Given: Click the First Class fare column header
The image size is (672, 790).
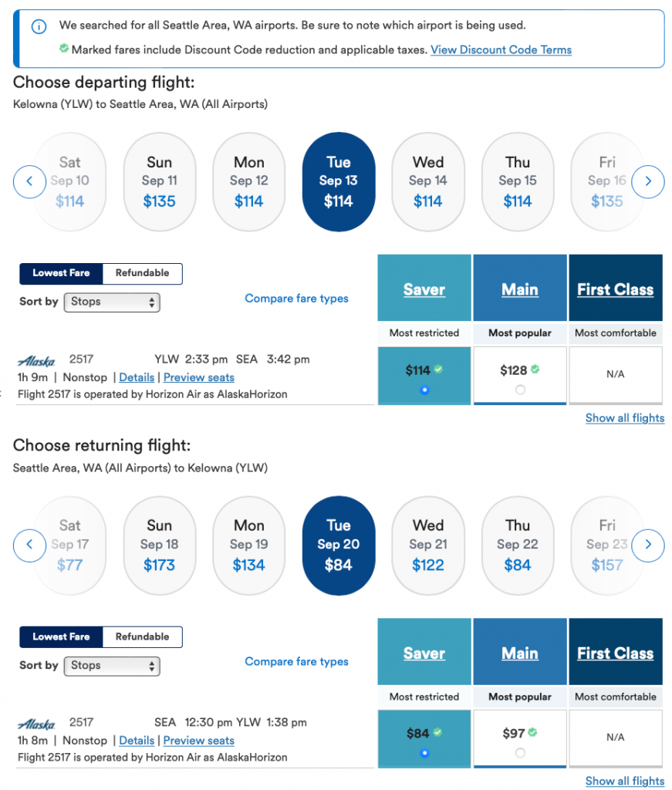Looking at the screenshot, I should point(615,290).
